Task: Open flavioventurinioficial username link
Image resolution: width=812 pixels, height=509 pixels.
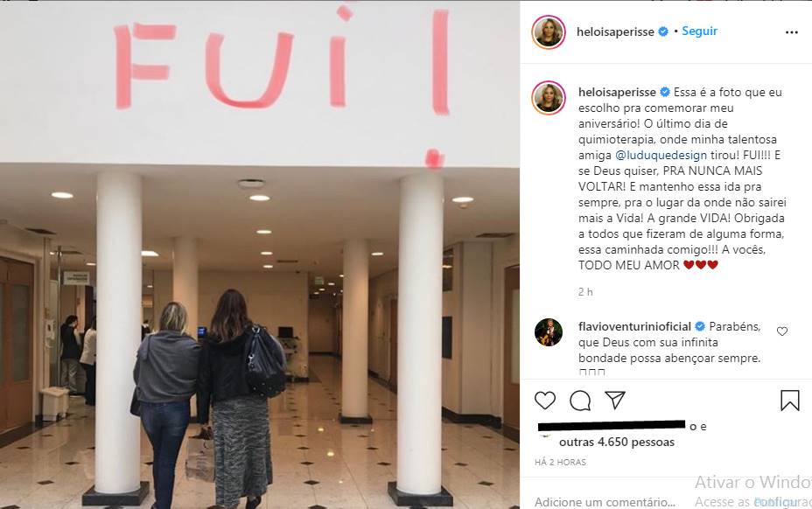Action: tap(634, 327)
